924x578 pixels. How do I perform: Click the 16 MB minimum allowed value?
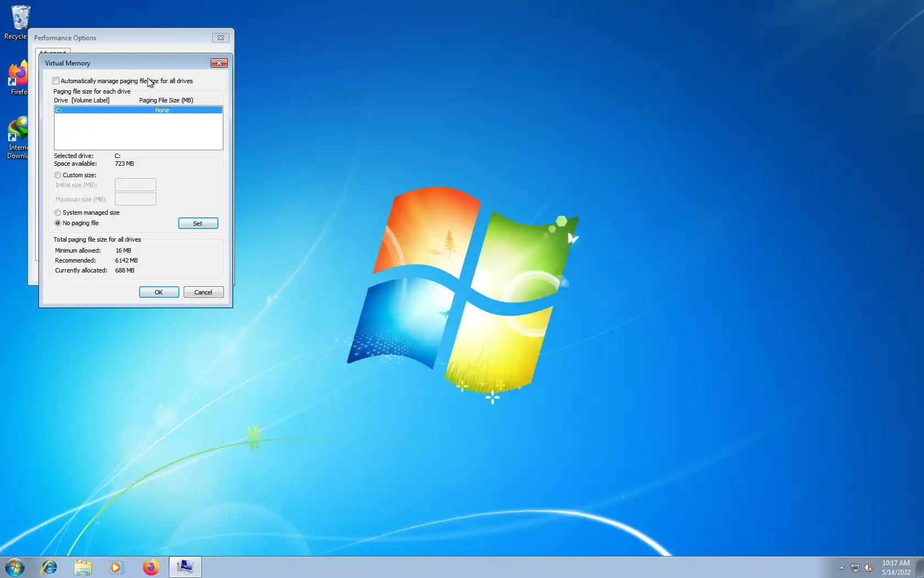click(123, 250)
